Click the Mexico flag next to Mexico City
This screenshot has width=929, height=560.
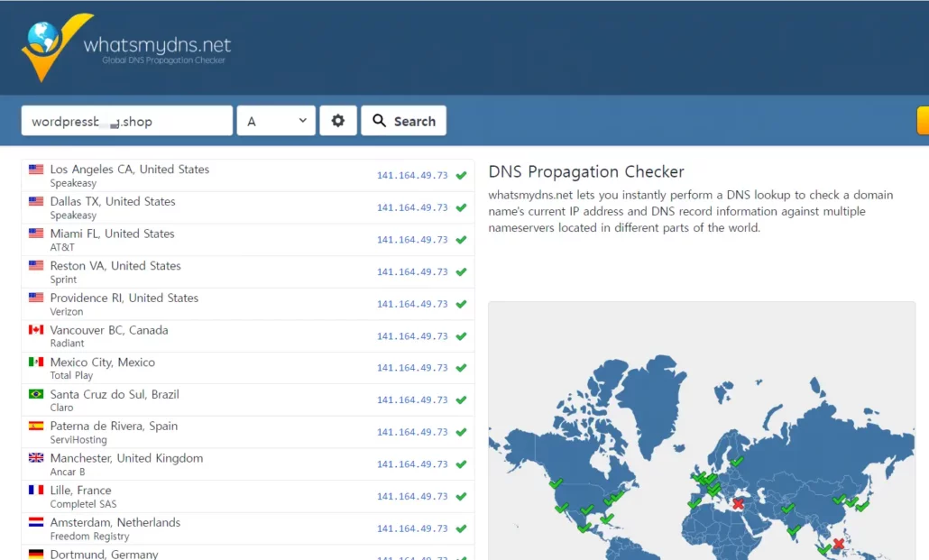point(36,362)
